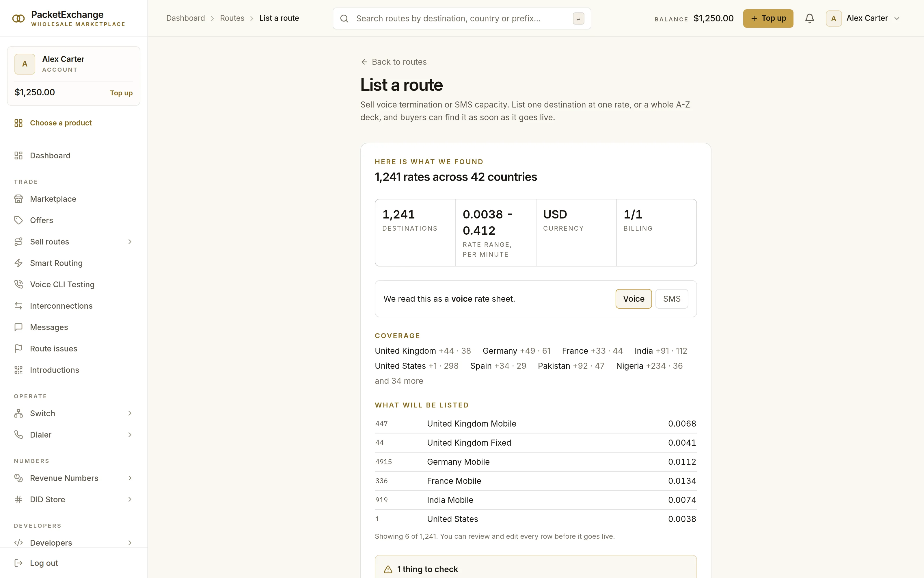Image resolution: width=924 pixels, height=578 pixels.
Task: Click the Route issues flag icon
Action: (18, 349)
